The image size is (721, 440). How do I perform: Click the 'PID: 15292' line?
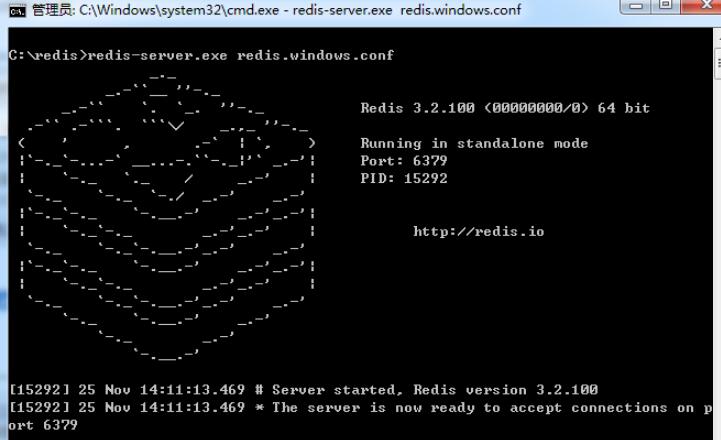point(404,178)
